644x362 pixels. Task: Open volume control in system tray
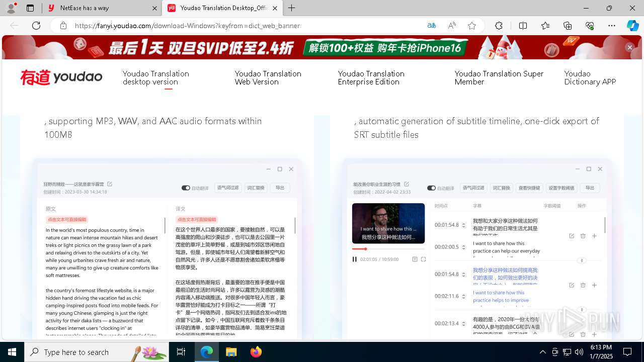pyautogui.click(x=579, y=352)
